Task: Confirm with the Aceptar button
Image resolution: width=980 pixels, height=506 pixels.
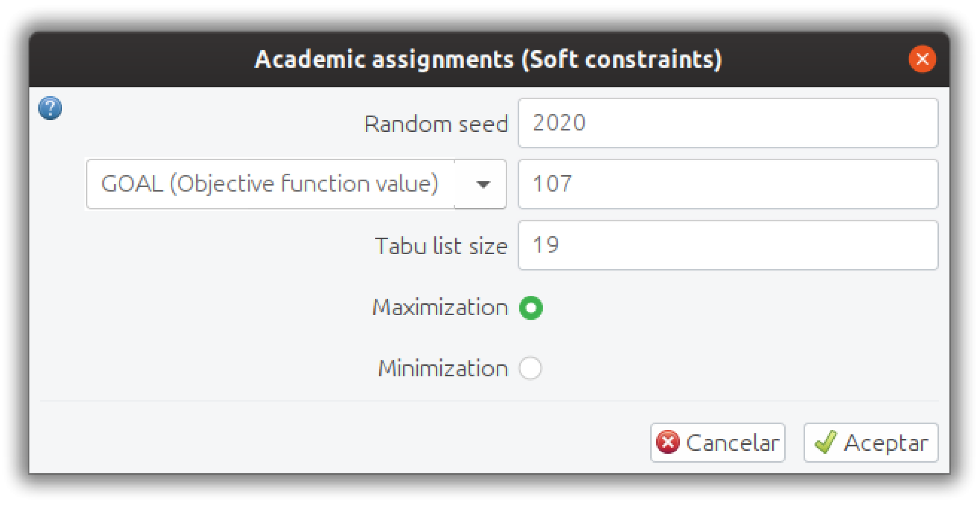Action: click(871, 442)
